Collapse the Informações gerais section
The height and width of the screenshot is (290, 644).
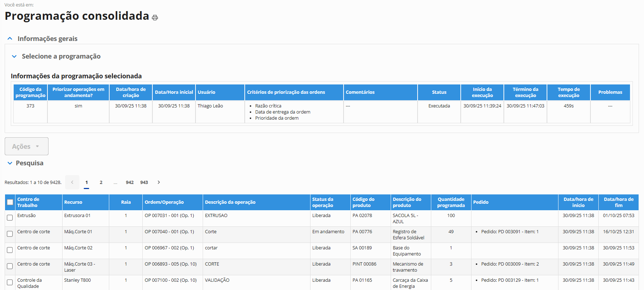tap(10, 38)
